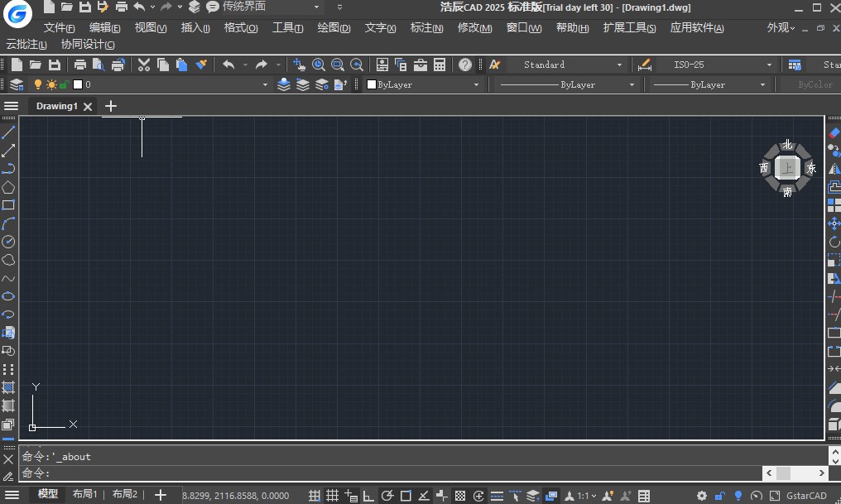Open the Help question mark icon
Image resolution: width=841 pixels, height=504 pixels.
(x=465, y=65)
